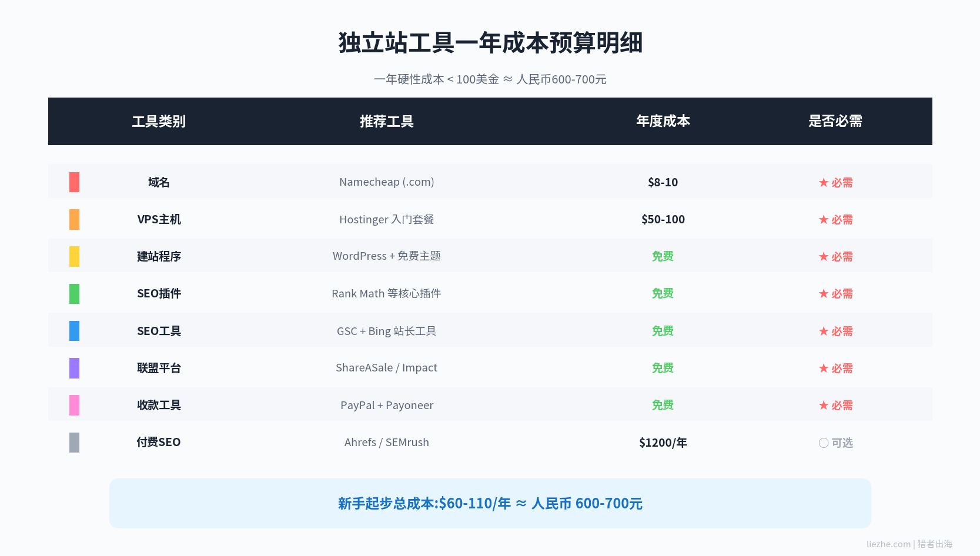Click the 必需 star in the SEO插件 row

[823, 294]
